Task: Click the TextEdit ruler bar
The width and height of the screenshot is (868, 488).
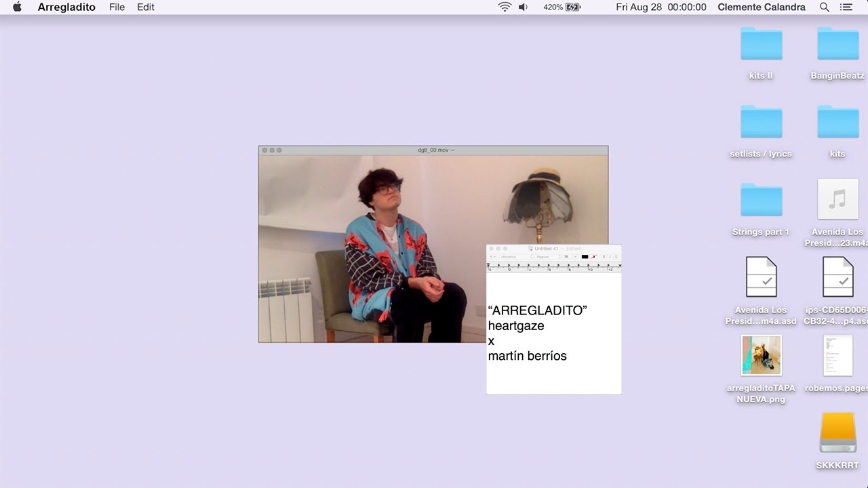Action: click(x=554, y=267)
